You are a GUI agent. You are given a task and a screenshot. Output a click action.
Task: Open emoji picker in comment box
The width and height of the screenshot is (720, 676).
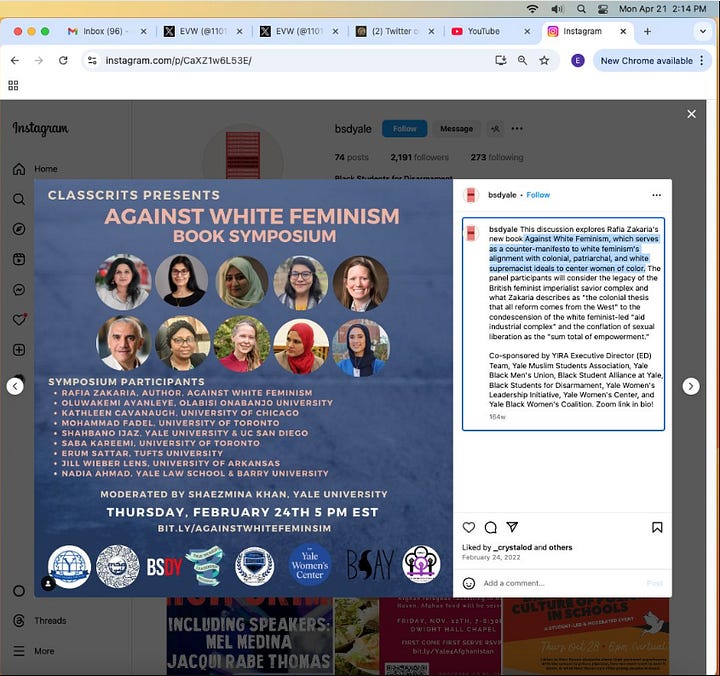(x=468, y=583)
